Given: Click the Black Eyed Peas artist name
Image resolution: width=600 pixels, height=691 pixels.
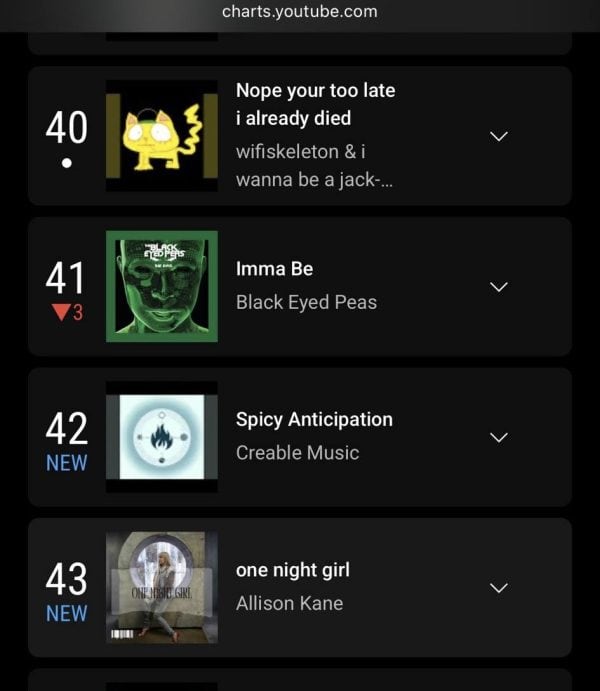Looking at the screenshot, I should (x=306, y=302).
